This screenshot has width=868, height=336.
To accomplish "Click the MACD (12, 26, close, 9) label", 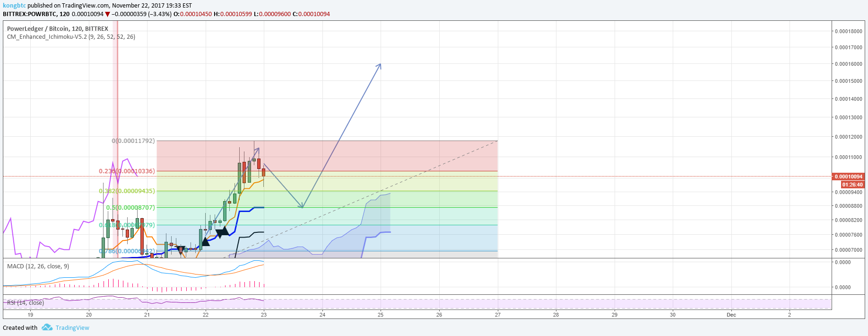I will [x=38, y=266].
